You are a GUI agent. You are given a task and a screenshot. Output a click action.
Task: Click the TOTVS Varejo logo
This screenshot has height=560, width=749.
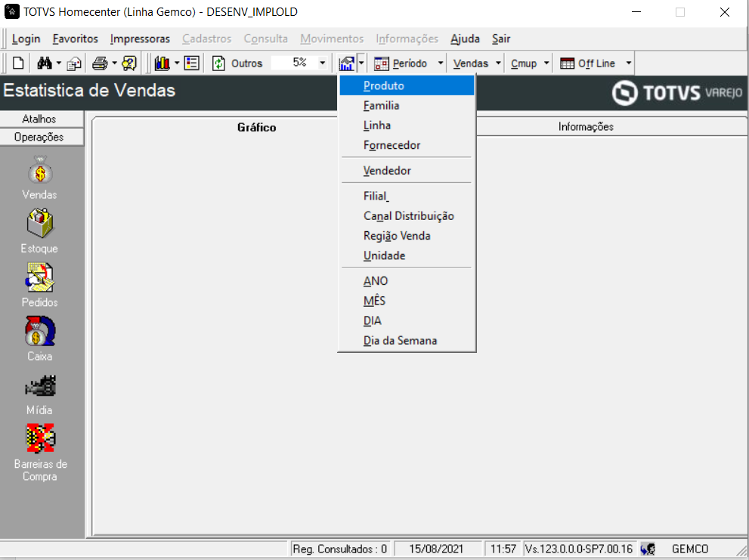tap(677, 93)
